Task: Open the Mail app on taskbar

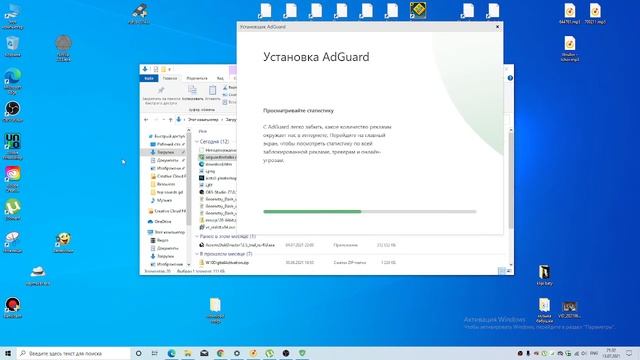Action: click(x=204, y=353)
